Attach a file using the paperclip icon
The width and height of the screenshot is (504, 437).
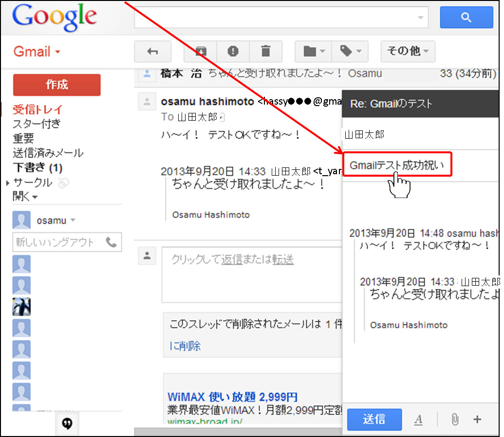coord(454,419)
